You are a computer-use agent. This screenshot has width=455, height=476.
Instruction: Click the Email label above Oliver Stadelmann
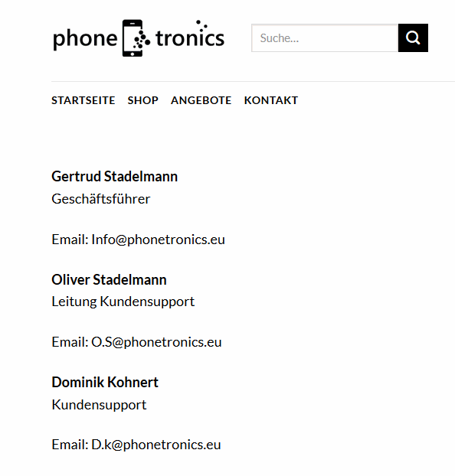[x=70, y=240]
